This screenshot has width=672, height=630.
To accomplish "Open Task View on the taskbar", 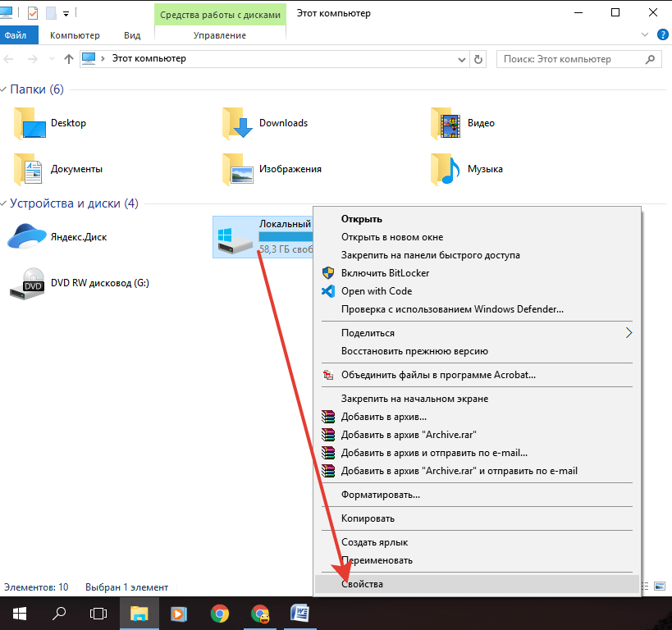I will pos(98,614).
